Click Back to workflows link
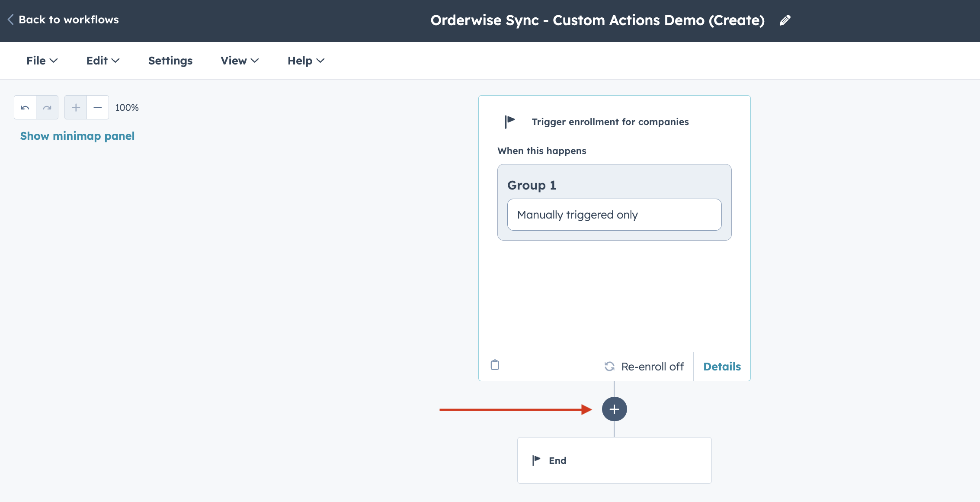The image size is (980, 502). tap(69, 19)
